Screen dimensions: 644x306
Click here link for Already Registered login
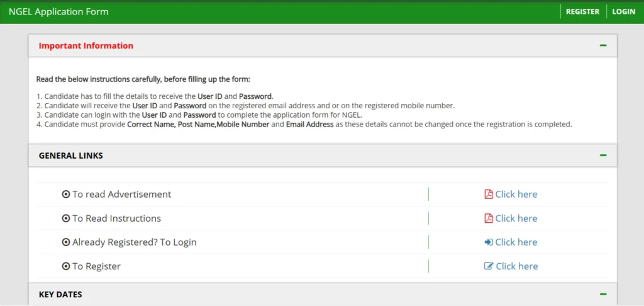(516, 242)
